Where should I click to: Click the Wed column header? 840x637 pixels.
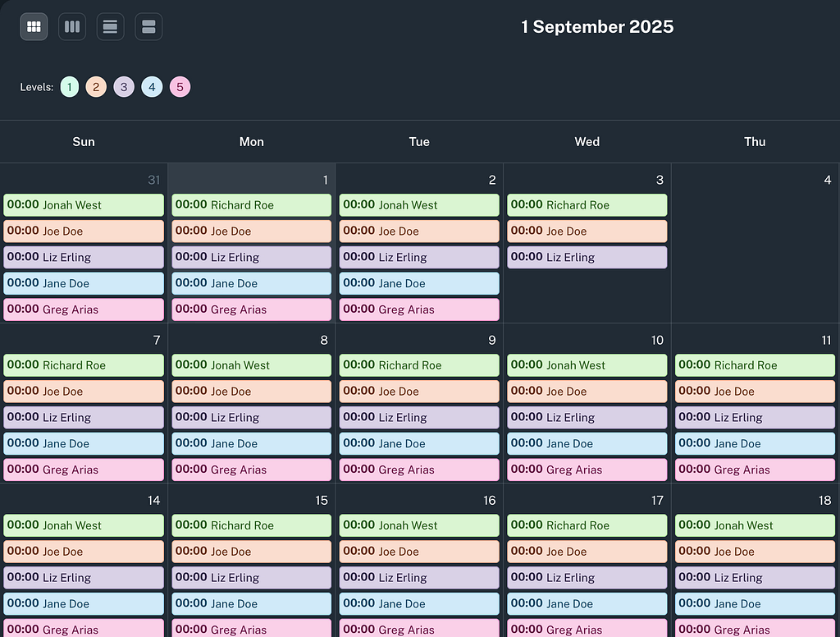[587, 141]
